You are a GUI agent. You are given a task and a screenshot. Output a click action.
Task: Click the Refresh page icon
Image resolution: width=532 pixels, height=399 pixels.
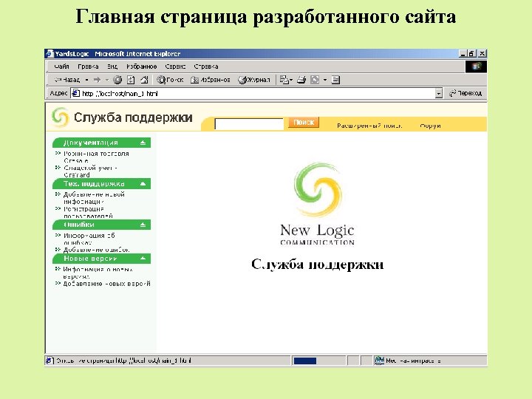point(131,80)
